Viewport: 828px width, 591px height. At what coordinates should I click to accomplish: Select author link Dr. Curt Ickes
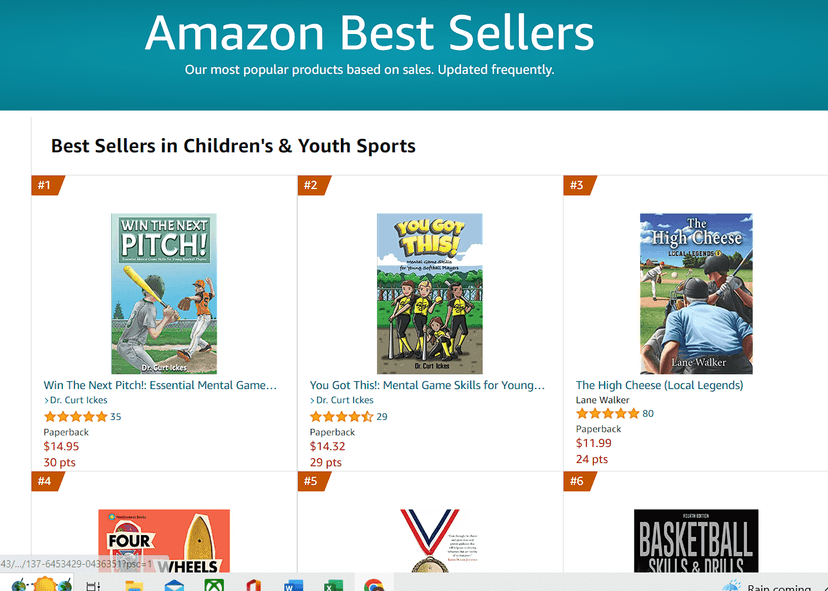78,400
